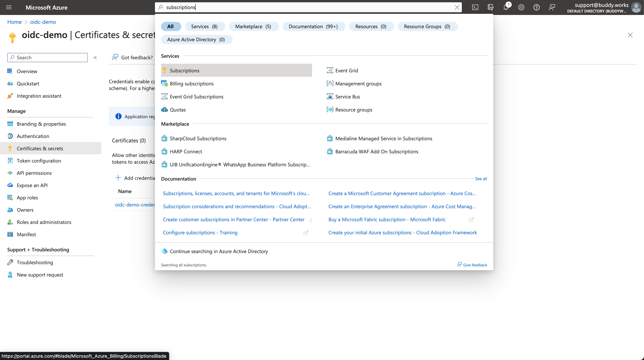Click the Owners people icon
This screenshot has height=360, width=644.
tap(10, 210)
